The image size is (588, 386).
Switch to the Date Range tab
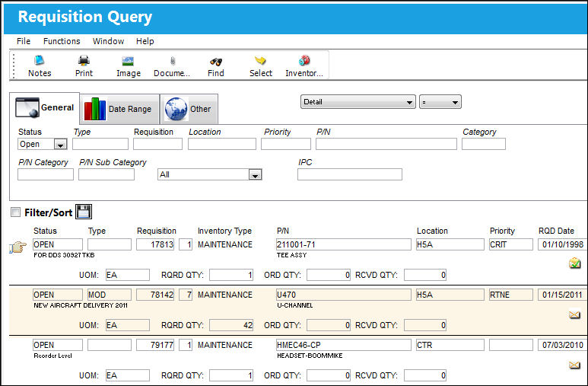click(x=119, y=109)
